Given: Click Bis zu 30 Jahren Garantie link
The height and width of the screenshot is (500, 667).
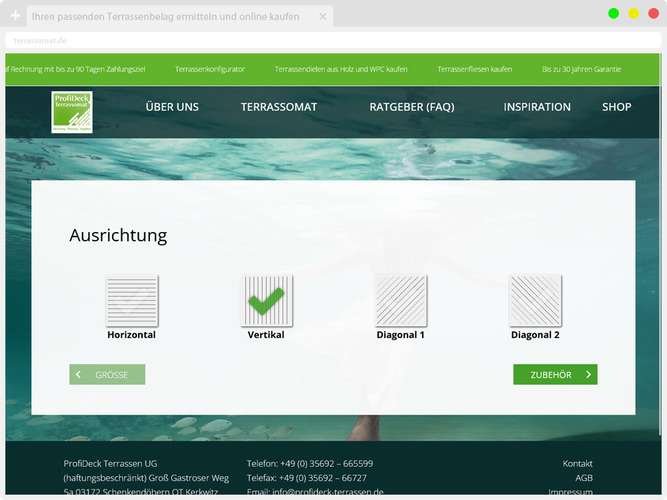Looking at the screenshot, I should click(x=581, y=70).
